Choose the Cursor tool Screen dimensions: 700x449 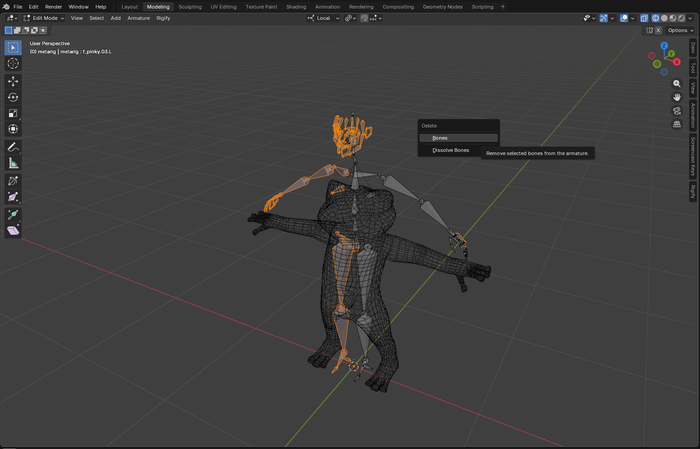pyautogui.click(x=13, y=64)
